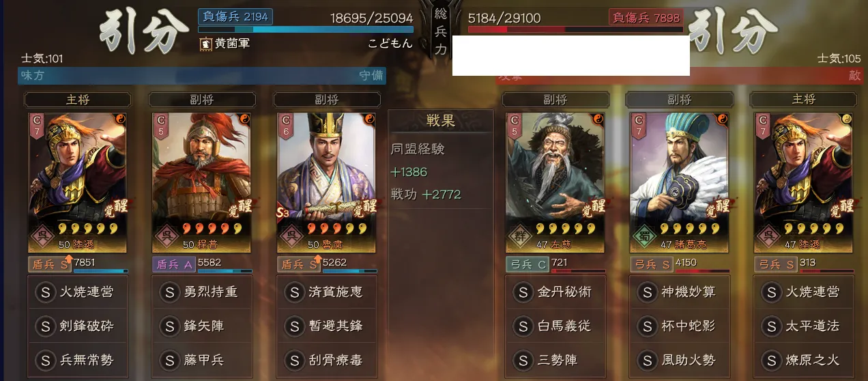Click the enemy 負傷兵 7898 label
The width and height of the screenshot is (868, 381).
646,17
